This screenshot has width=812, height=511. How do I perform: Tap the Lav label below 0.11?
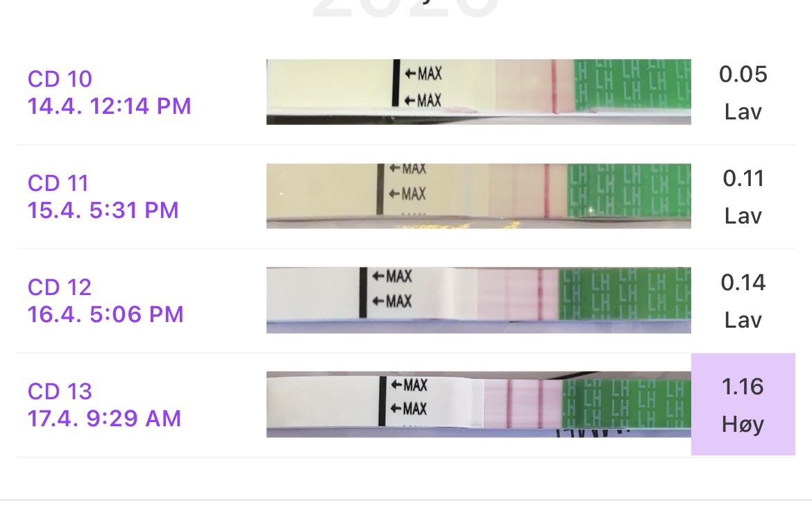tap(743, 216)
